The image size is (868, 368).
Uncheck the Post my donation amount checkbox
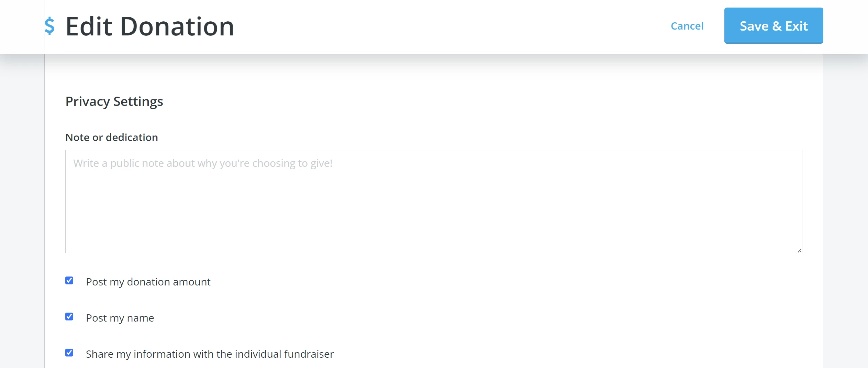click(69, 280)
